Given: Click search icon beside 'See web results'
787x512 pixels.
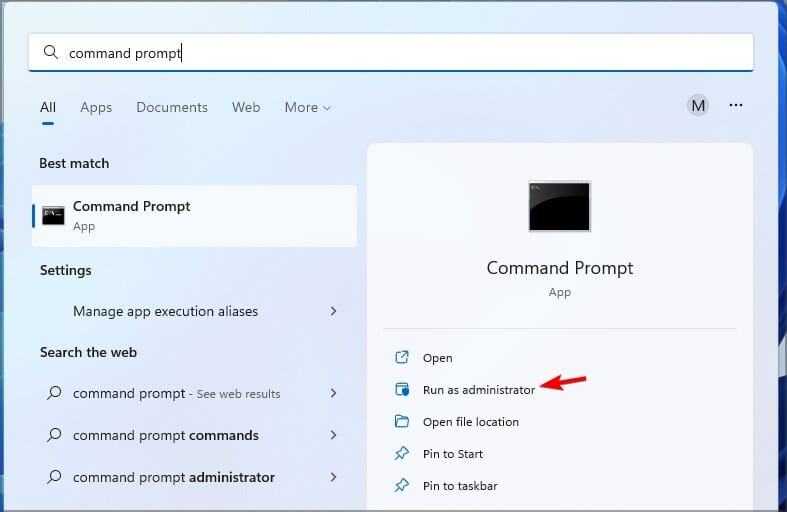Looking at the screenshot, I should pos(54,393).
